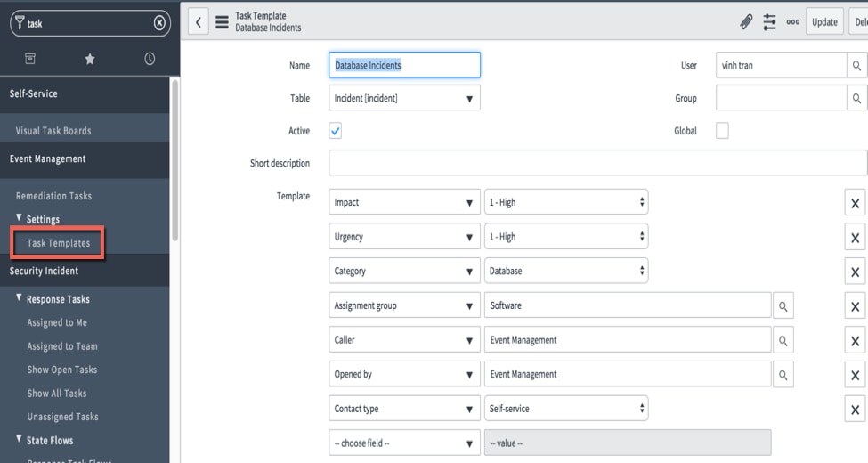Check the Global checkbox
Screen dimensions: 868x463
click(722, 131)
